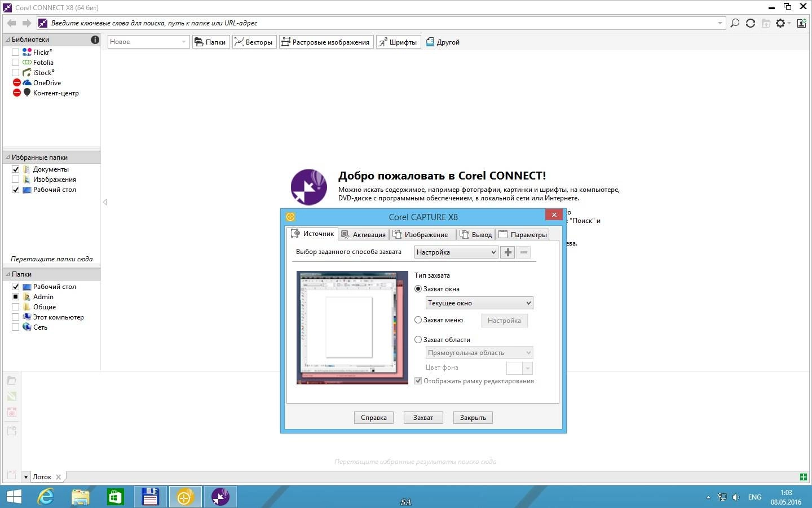Screen dimensions: 812x508
Task: Click the Corel CAPTURE taskbar icon
Action: pos(185,497)
